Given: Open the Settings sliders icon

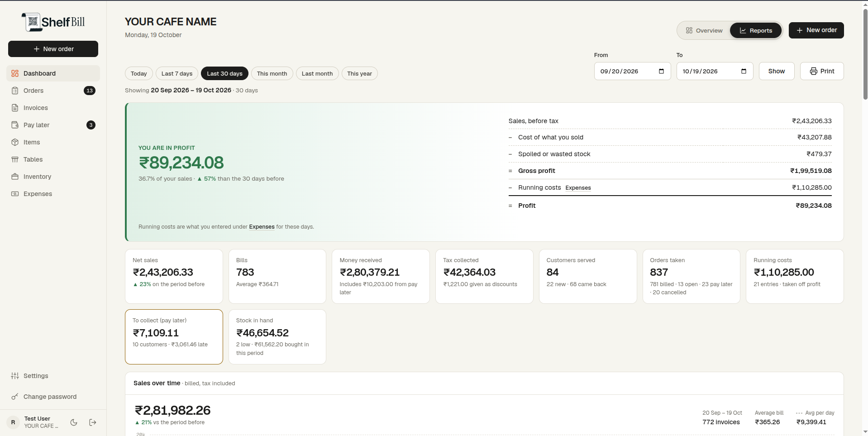Looking at the screenshot, I should [15, 376].
